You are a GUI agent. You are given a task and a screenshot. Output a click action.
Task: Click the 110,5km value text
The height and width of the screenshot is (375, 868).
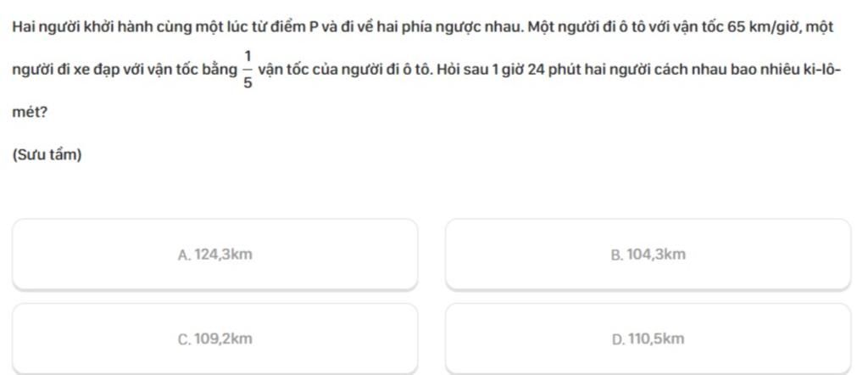point(656,339)
